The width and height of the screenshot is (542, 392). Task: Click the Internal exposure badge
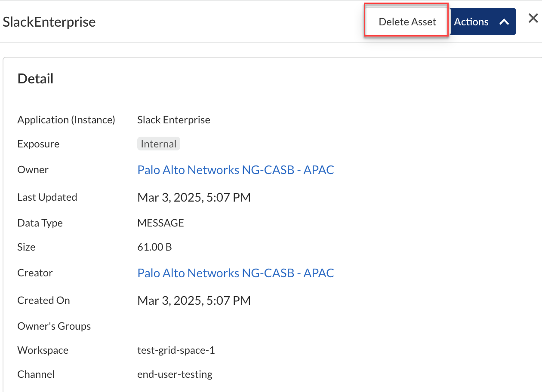point(158,144)
